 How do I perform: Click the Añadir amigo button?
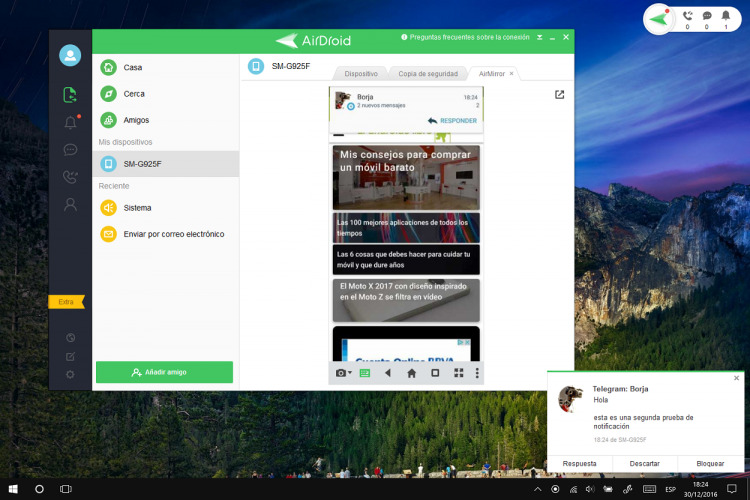[164, 372]
